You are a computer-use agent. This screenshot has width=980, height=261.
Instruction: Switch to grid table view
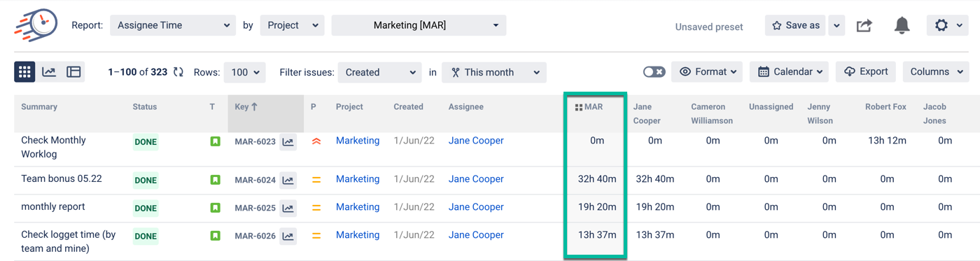25,71
